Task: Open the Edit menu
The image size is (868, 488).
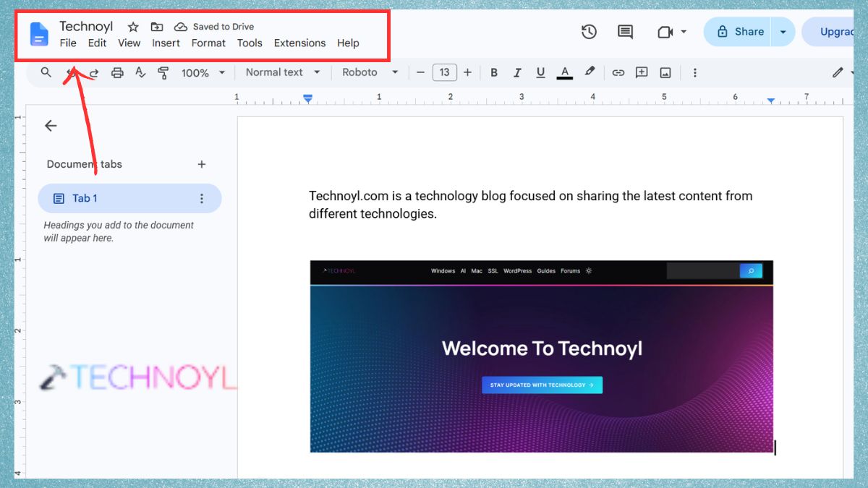Action: [98, 43]
